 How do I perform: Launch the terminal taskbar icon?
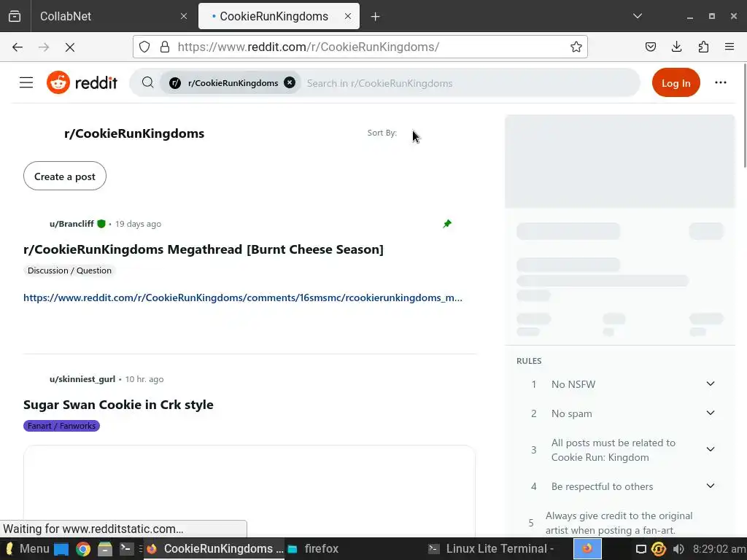(x=127, y=549)
